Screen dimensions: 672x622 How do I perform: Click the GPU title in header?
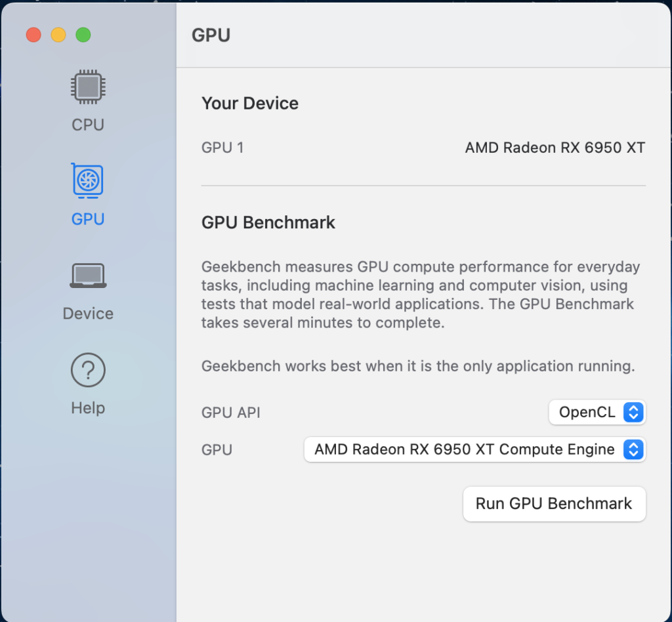pyautogui.click(x=211, y=35)
